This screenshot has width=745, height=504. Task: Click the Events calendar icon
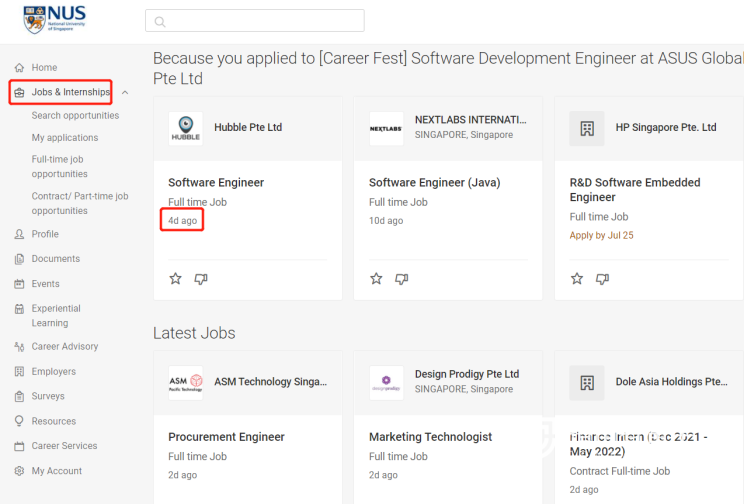(19, 284)
